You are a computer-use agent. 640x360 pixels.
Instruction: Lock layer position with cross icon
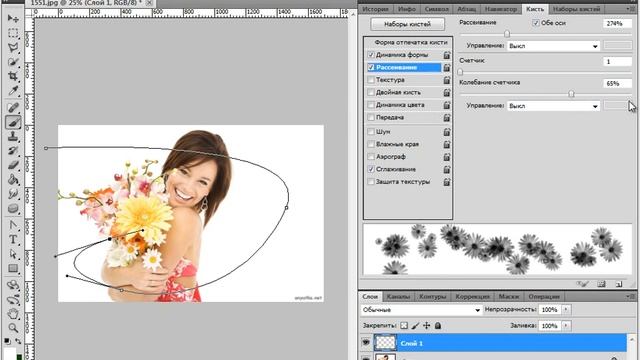(427, 325)
